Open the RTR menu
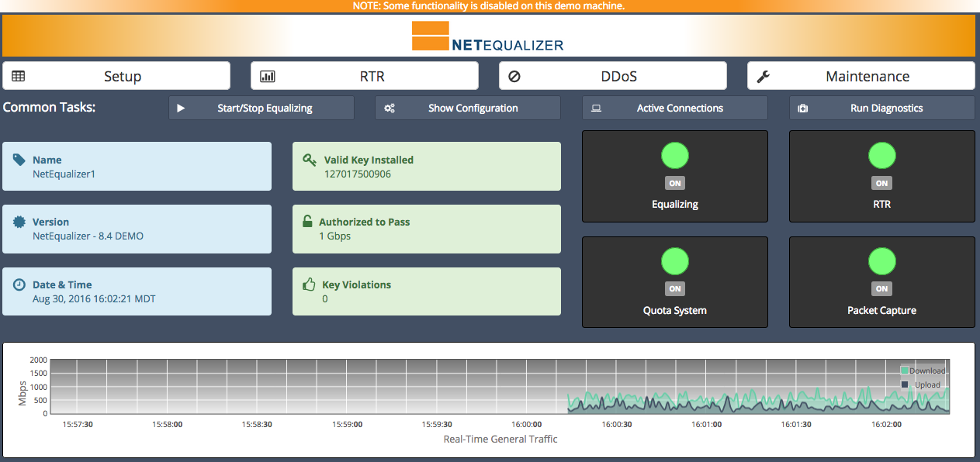The width and height of the screenshot is (980, 462). pyautogui.click(x=365, y=76)
